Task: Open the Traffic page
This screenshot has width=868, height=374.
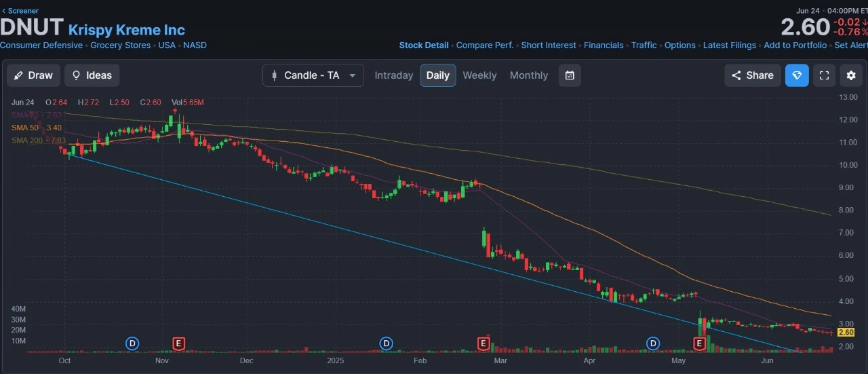Action: tap(644, 45)
